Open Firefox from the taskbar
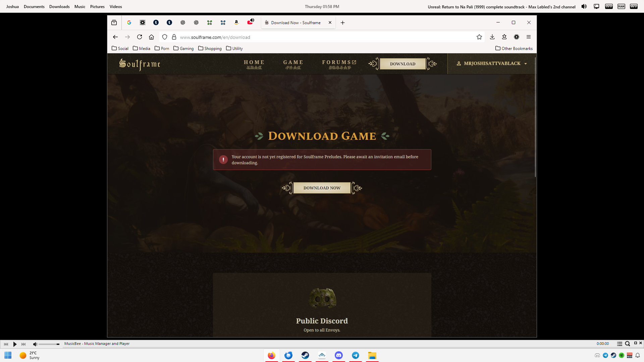This screenshot has width=644, height=362. (272, 355)
